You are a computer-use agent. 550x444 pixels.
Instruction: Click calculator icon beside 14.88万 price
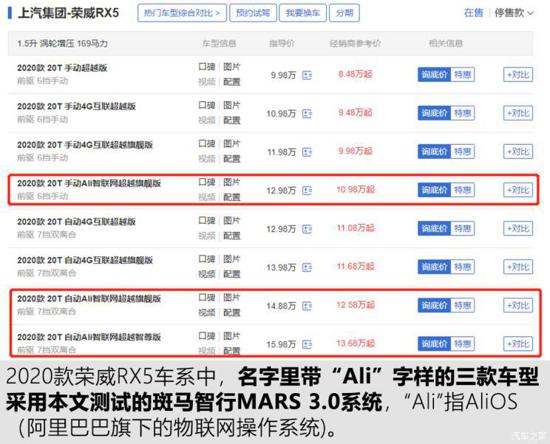pos(307,306)
